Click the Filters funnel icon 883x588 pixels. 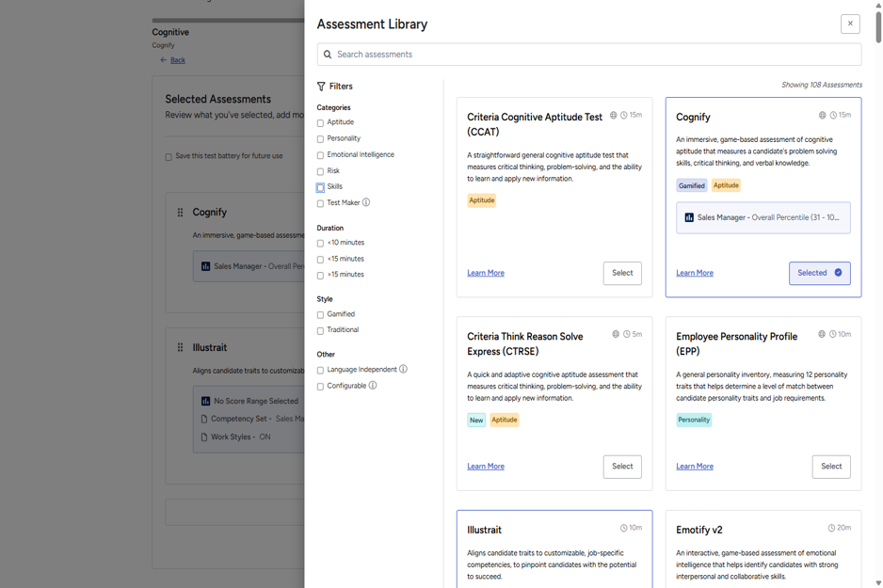coord(321,87)
